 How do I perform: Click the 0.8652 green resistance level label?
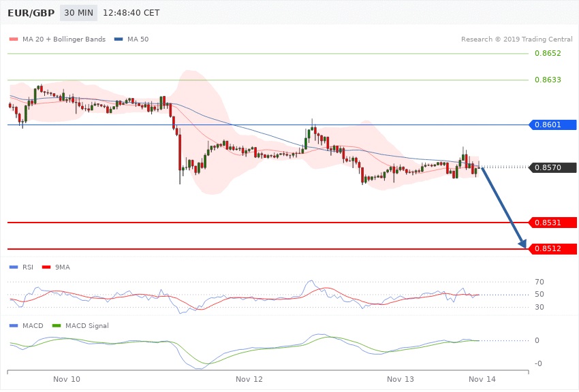548,53
